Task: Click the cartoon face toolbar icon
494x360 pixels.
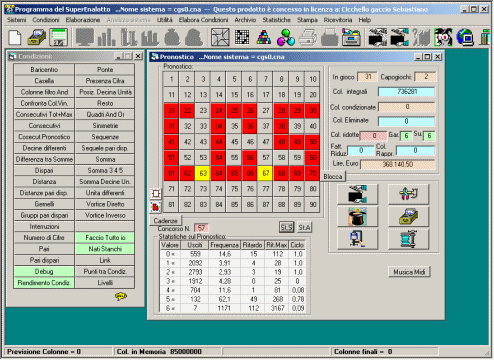Action: pyautogui.click(x=443, y=37)
